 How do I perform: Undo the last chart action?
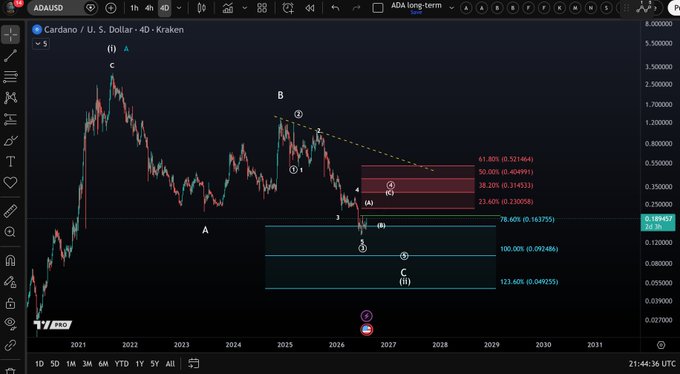(x=335, y=8)
